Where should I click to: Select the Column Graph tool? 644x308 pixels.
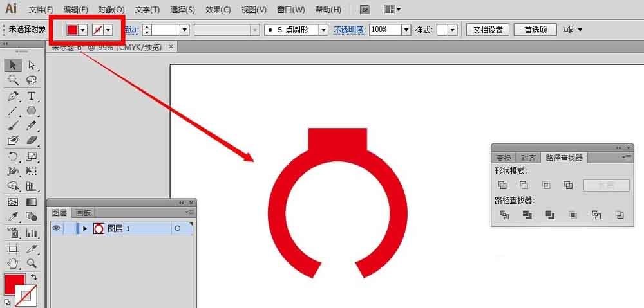pyautogui.click(x=31, y=233)
